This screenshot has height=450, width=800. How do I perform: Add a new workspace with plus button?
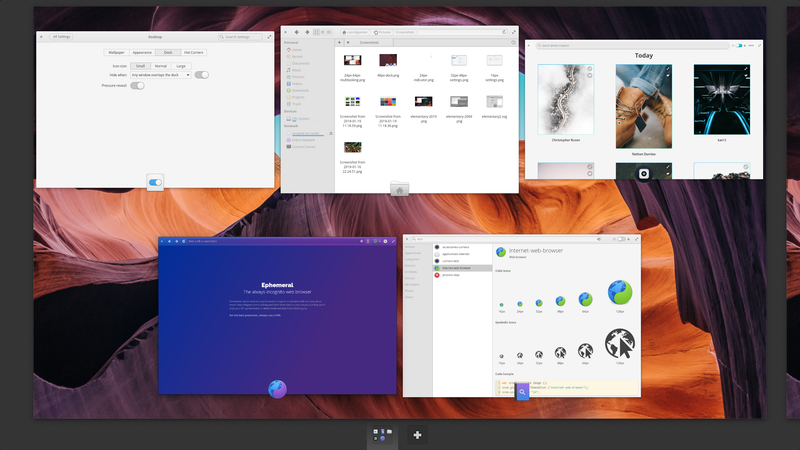point(417,435)
